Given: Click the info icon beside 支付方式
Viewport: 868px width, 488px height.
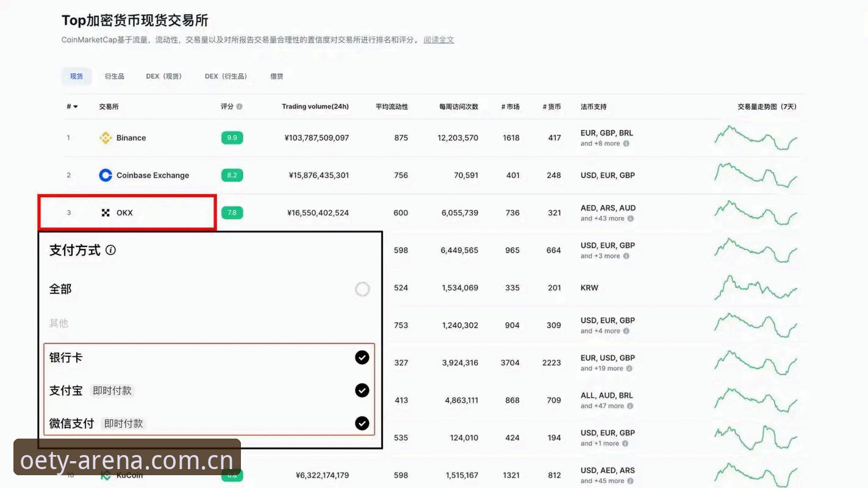Looking at the screenshot, I should point(110,250).
